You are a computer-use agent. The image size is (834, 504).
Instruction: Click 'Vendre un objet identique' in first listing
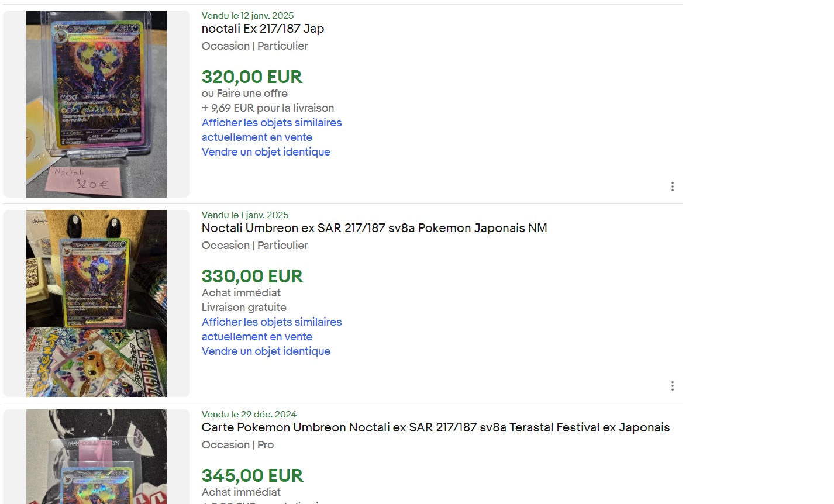click(266, 152)
